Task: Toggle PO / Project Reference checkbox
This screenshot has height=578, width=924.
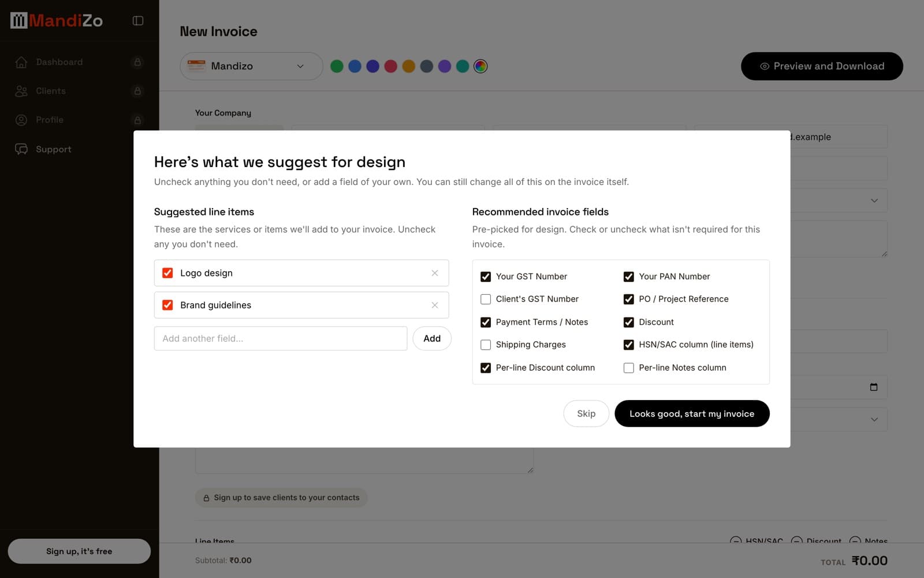Action: pos(629,299)
